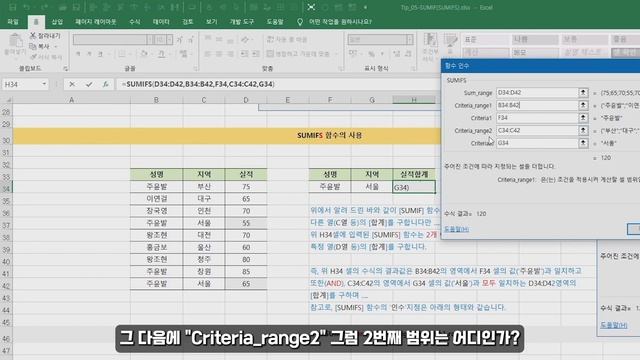Open the 도움말(H) link in function arguments dialog
The image size is (640, 360).
456,229
